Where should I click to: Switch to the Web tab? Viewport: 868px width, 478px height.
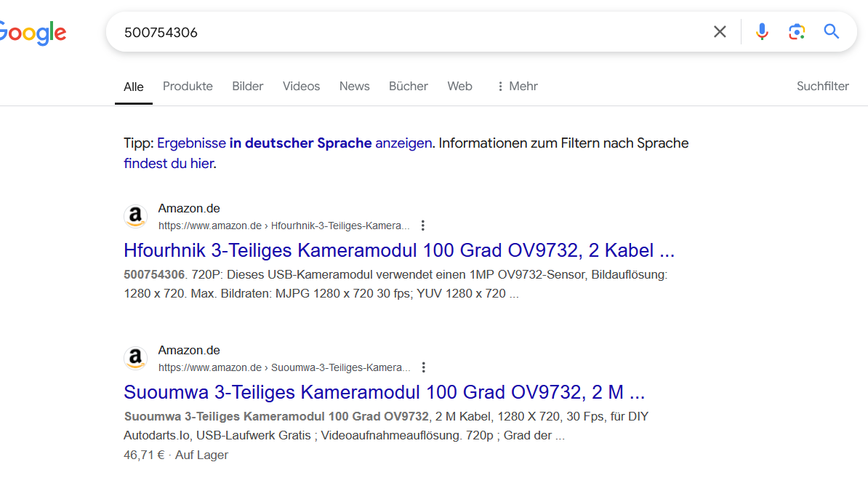pos(459,87)
